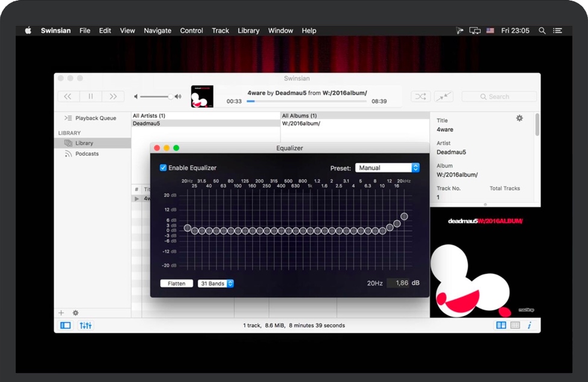Toggle the sidebar view icon bottom left
Image resolution: width=588 pixels, height=382 pixels.
click(x=65, y=325)
